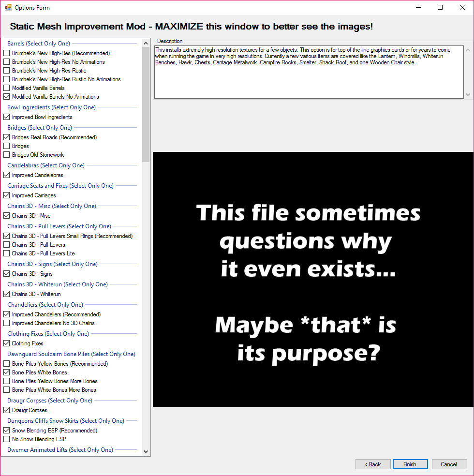
Task: Click the Chains 3D - Signs (Select Only One) heading
Action: coord(53,264)
